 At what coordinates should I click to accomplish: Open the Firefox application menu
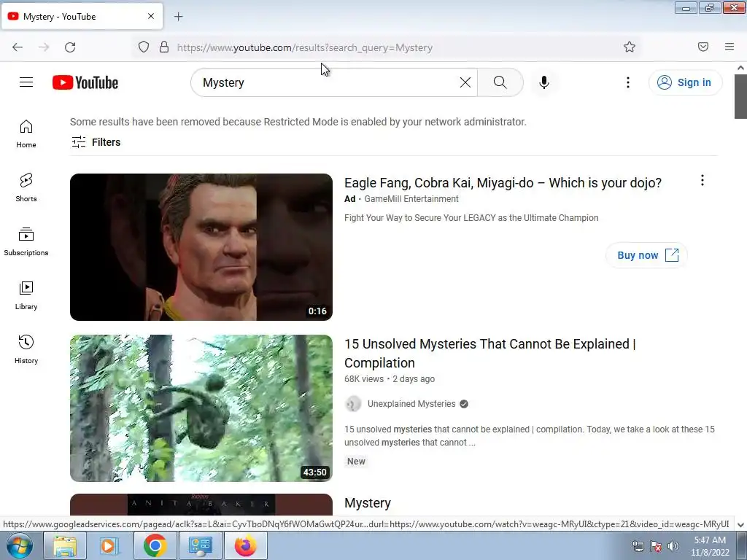(x=729, y=47)
